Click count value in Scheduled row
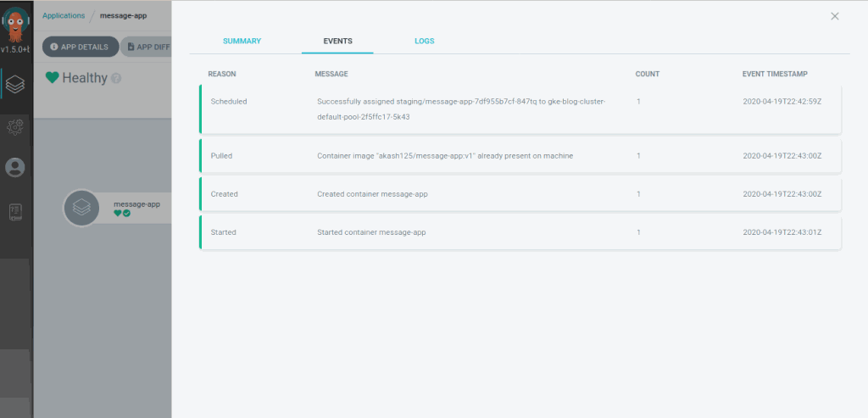The width and height of the screenshot is (868, 418). coord(638,102)
